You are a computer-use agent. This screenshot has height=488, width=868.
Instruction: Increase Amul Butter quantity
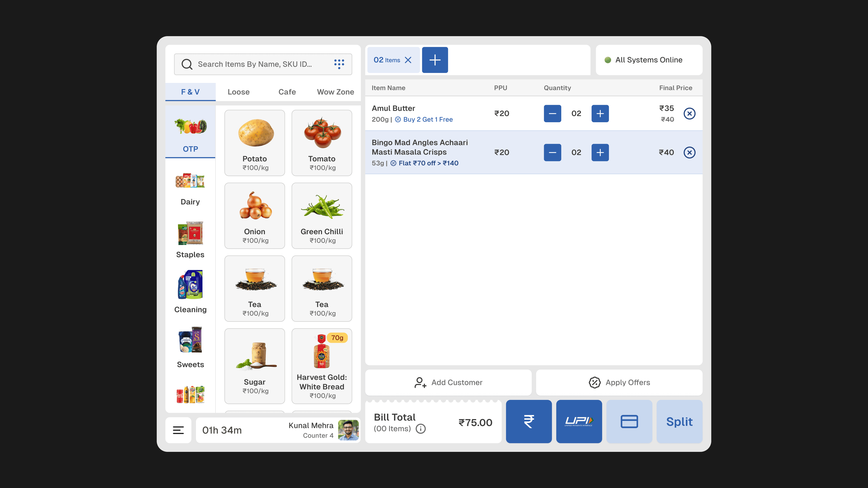click(600, 113)
